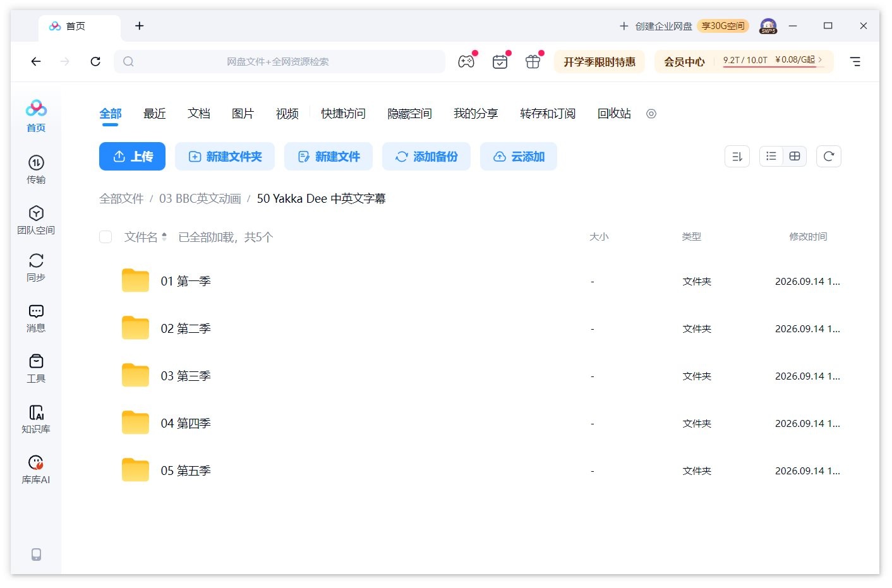This screenshot has height=588, width=892.
Task: Open the 01 第一季 folder
Action: click(186, 281)
